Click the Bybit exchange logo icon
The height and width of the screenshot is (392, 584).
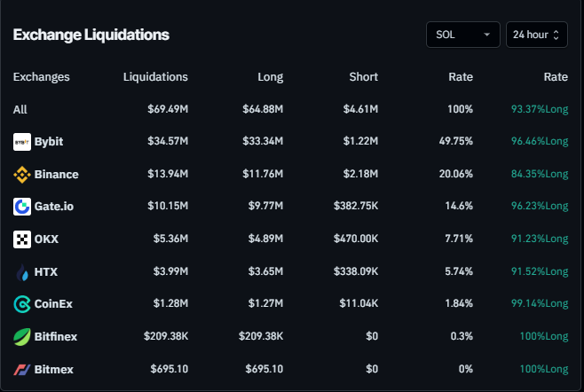(22, 142)
